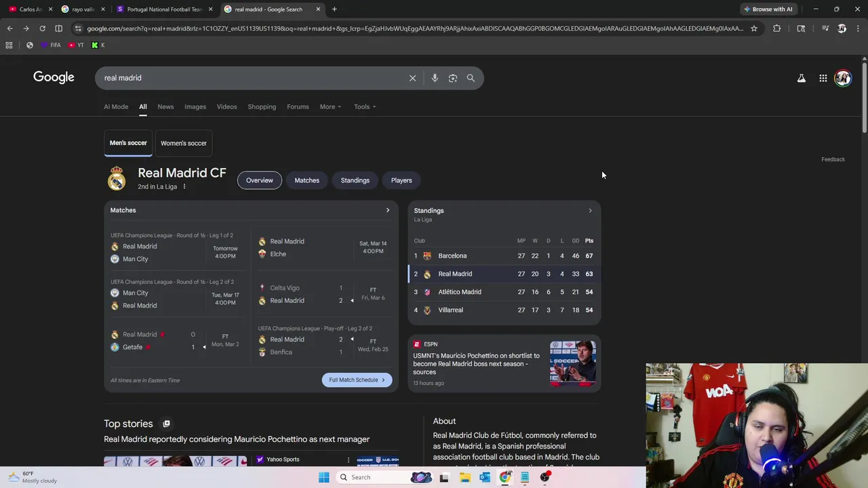868x488 pixels.
Task: Open Outlook from the taskbar
Action: (x=485, y=477)
